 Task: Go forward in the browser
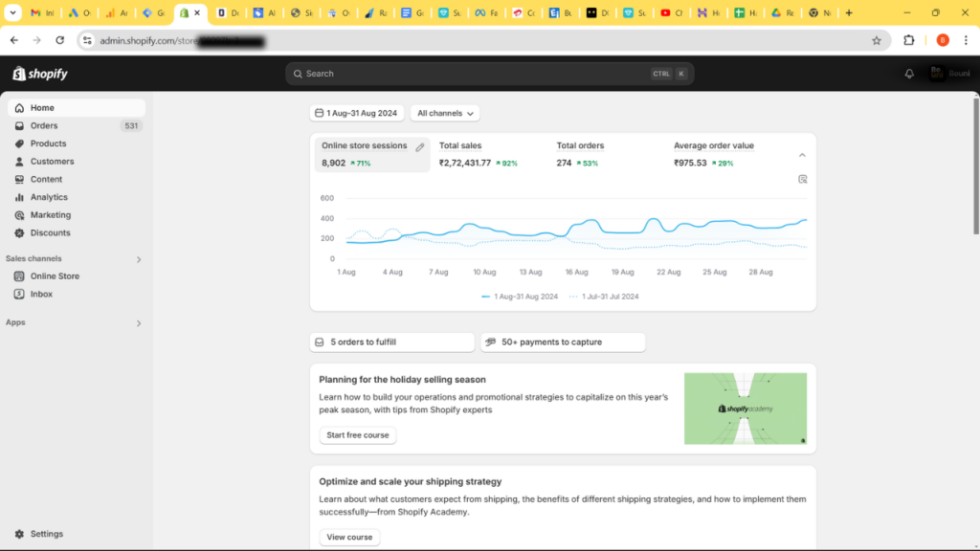coord(37,40)
